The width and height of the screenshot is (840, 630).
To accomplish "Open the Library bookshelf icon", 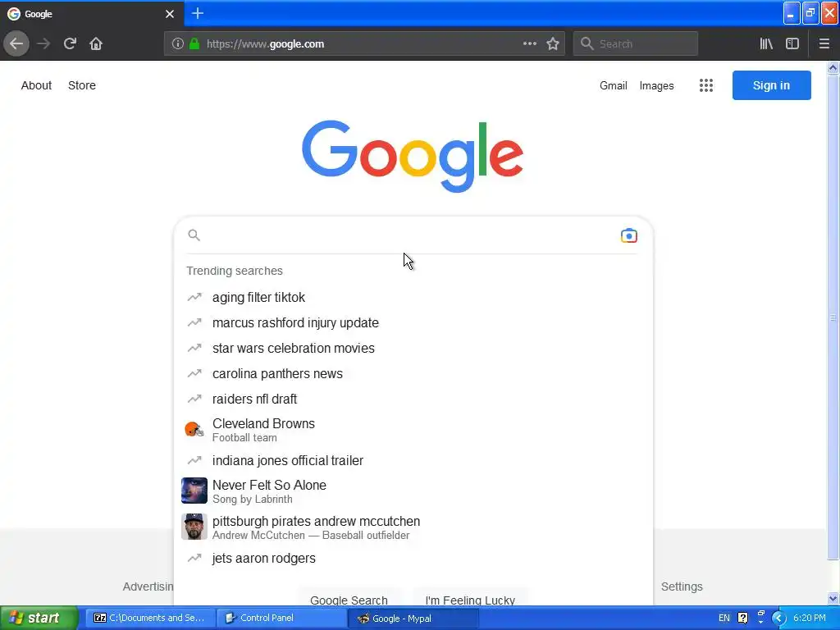I will pos(766,44).
